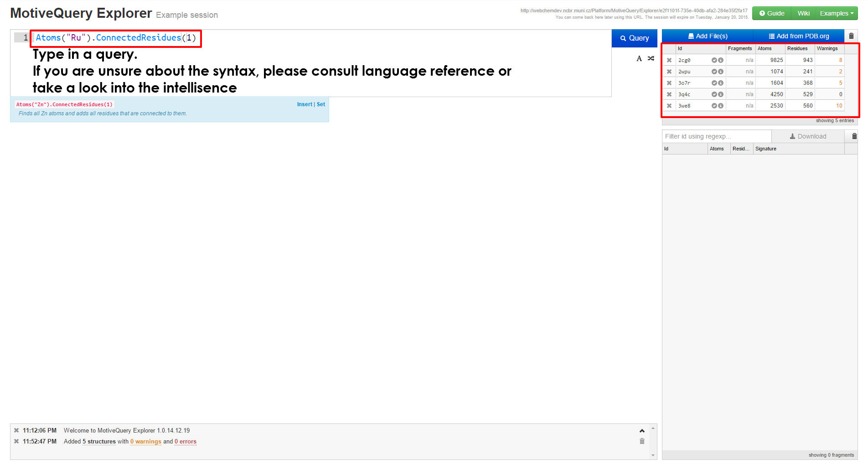This screenshot has width=868, height=464.
Task: Sort fragments by Atoms column header
Action: pyautogui.click(x=719, y=149)
